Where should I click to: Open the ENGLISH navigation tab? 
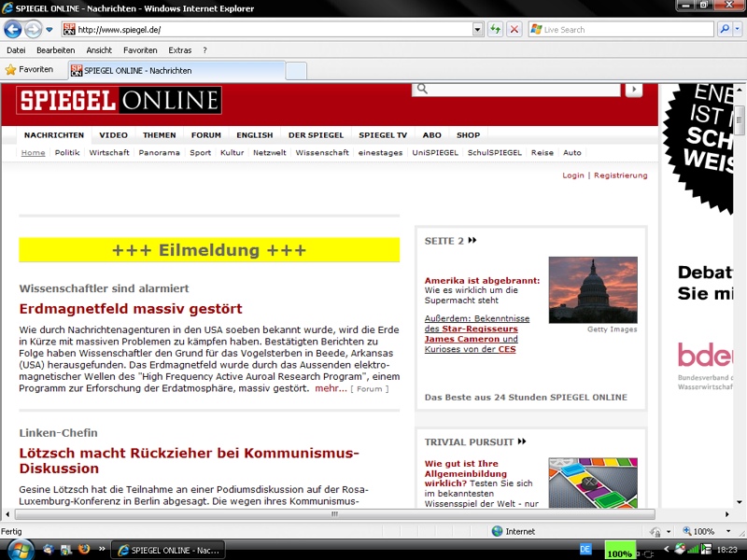coord(255,135)
